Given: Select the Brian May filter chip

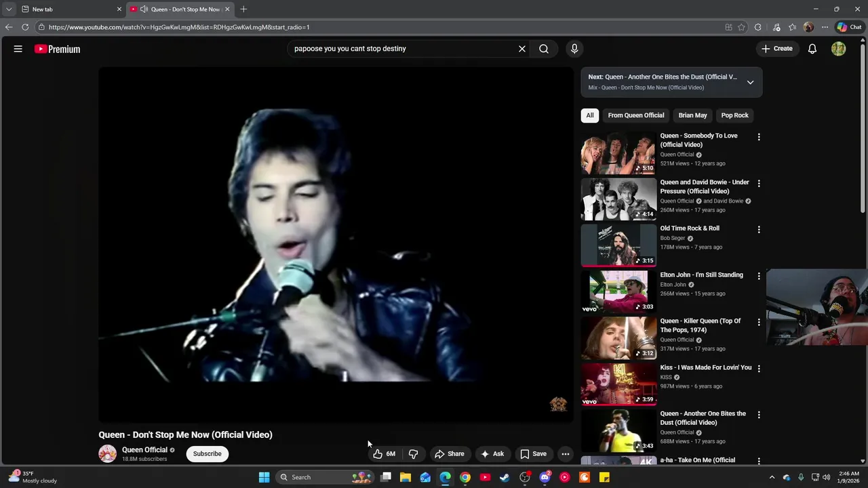Looking at the screenshot, I should [x=692, y=115].
